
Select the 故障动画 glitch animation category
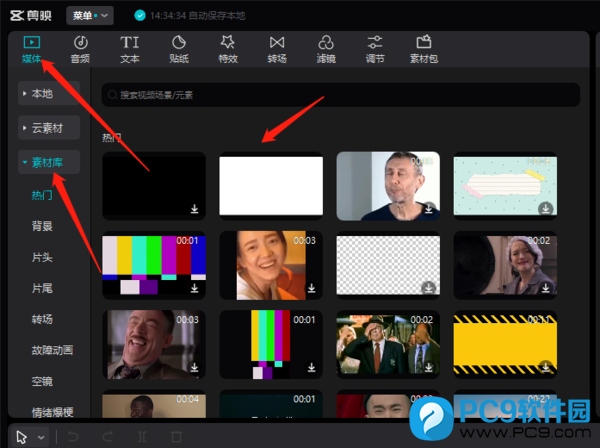pyautogui.click(x=52, y=350)
